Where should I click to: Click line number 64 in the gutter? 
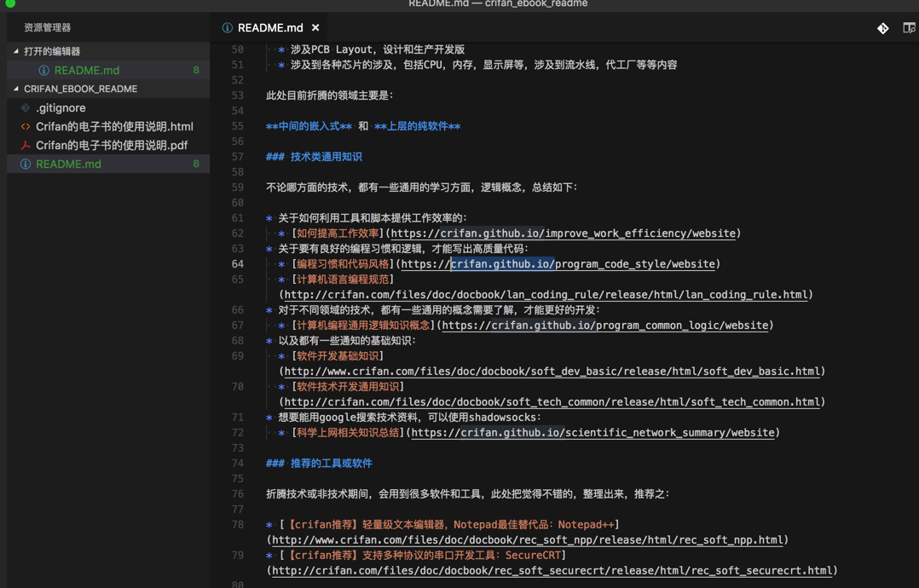pyautogui.click(x=237, y=264)
